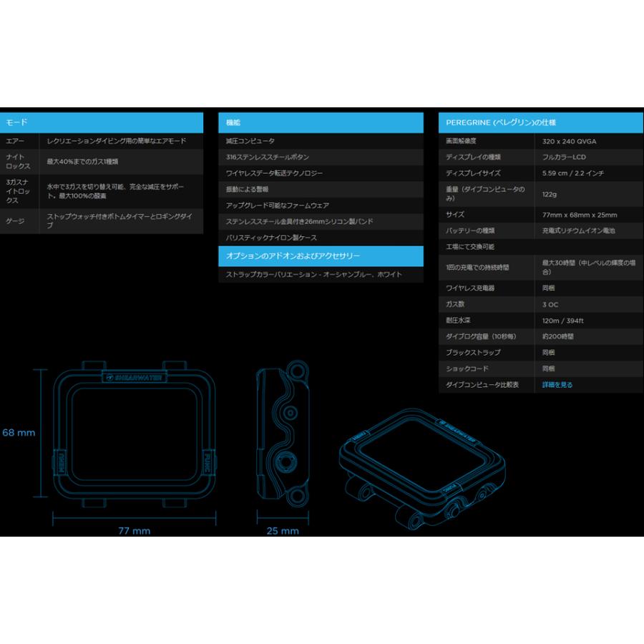Click the アップグレード可能なファームウェア row
This screenshot has height=644, width=644.
click(x=321, y=205)
